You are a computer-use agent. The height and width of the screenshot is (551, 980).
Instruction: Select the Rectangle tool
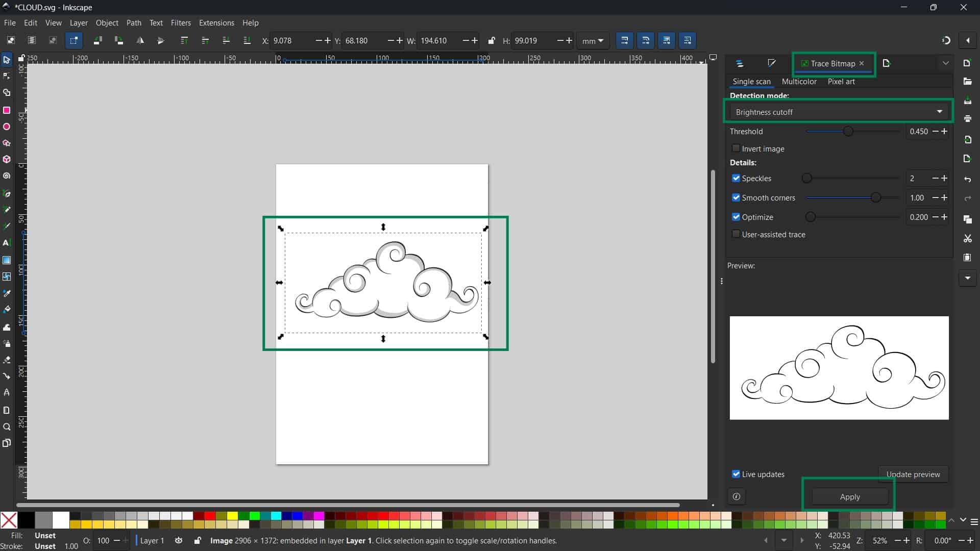pyautogui.click(x=7, y=110)
